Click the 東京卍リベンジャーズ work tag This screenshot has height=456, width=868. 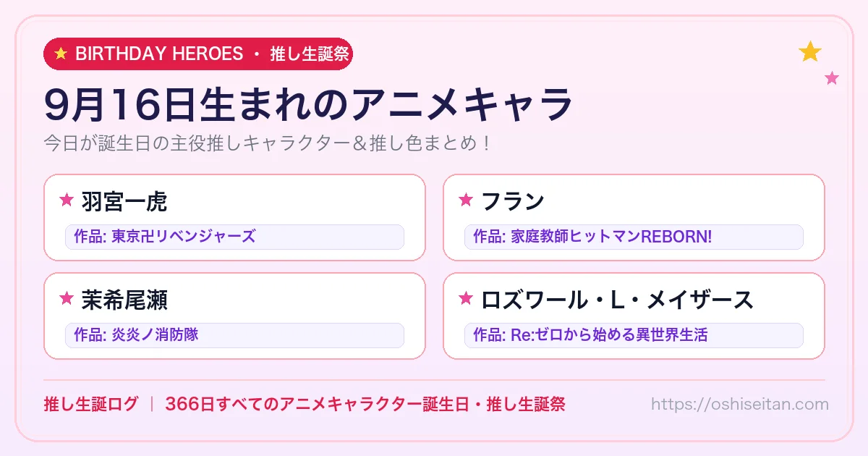click(234, 237)
